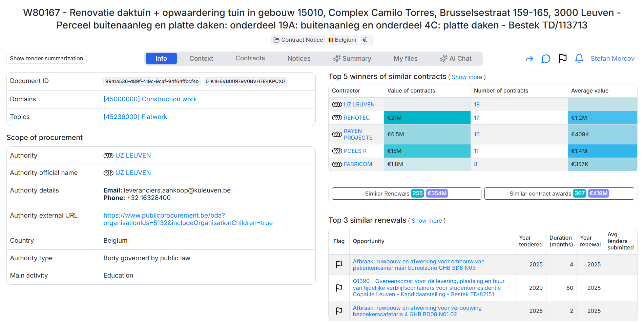Expand top winners with Show more
This screenshot has width=644, height=323.
467,77
